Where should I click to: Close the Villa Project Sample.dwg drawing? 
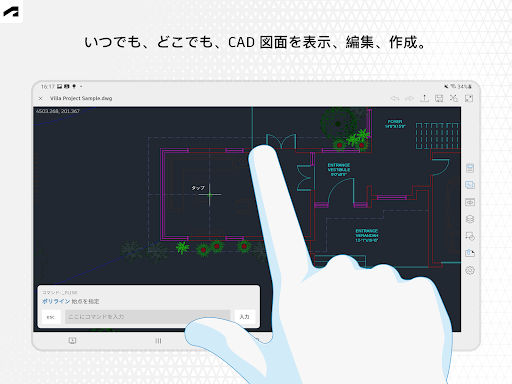coord(40,98)
